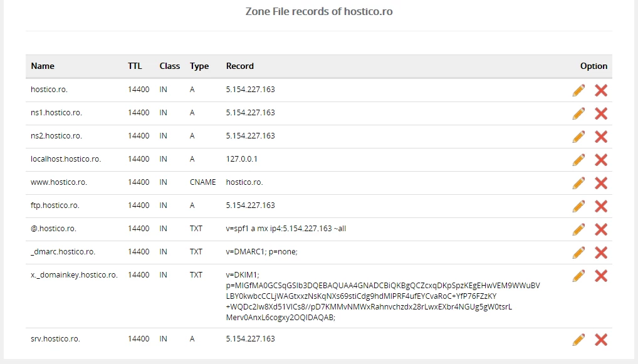The image size is (638, 364).
Task: Edit the www.hostico.ro. CNAME entry
Action: (x=578, y=183)
